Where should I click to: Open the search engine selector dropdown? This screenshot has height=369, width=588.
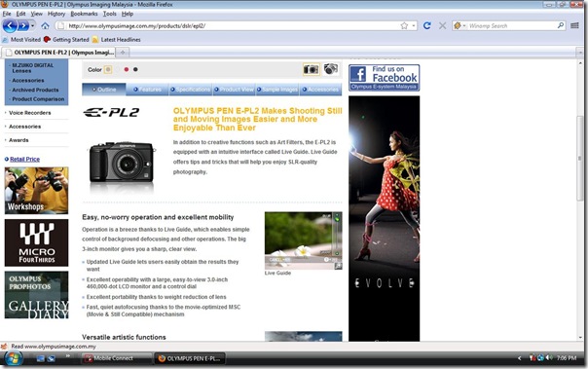(459, 25)
